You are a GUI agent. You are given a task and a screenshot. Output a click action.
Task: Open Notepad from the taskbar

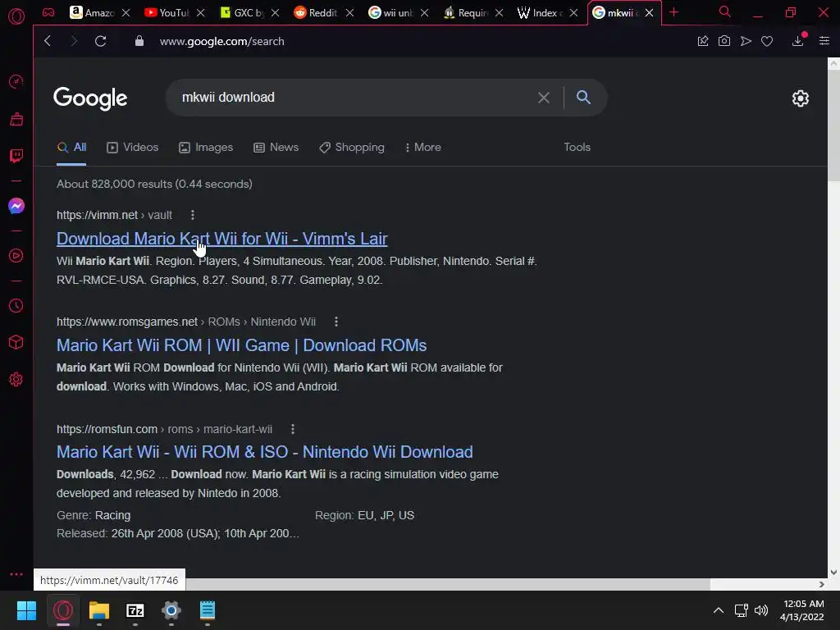coord(208,610)
